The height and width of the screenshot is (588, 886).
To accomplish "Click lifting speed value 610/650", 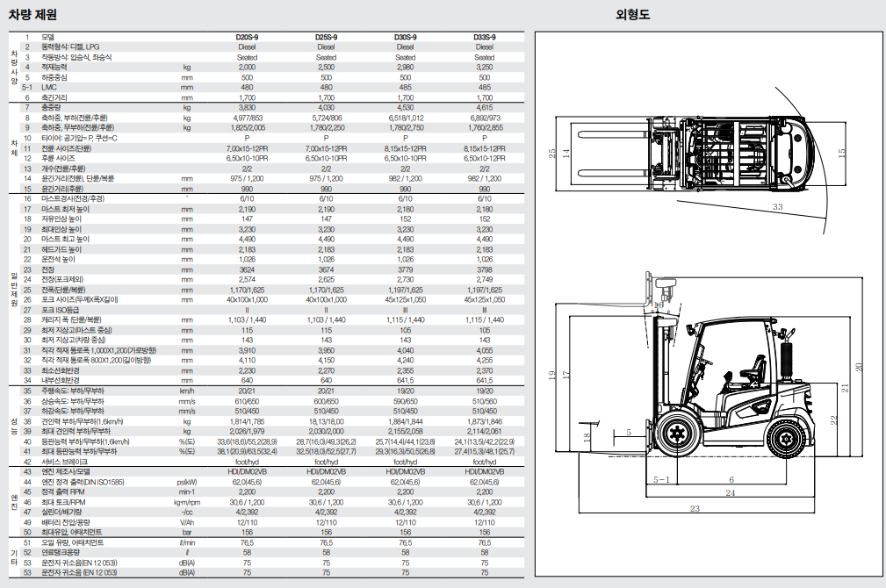I will (x=247, y=402).
